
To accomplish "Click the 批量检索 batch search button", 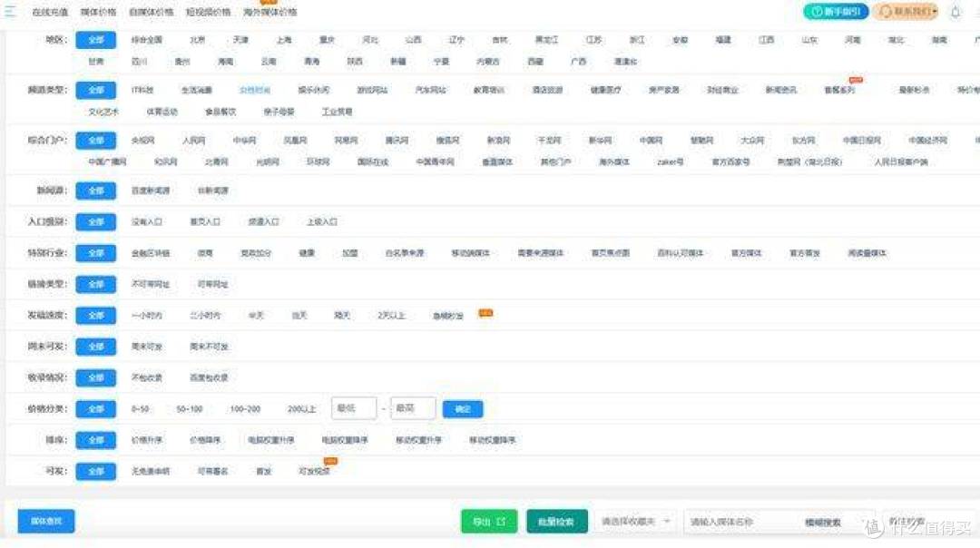I will [557, 521].
